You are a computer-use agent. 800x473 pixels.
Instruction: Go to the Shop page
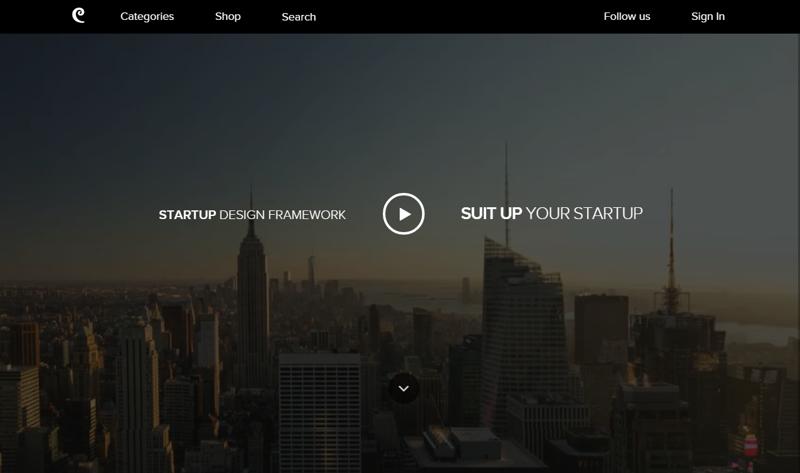(228, 16)
